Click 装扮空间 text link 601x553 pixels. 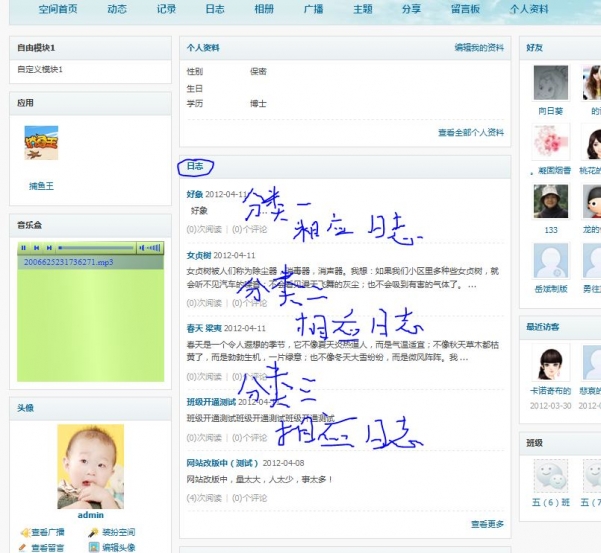pos(119,532)
